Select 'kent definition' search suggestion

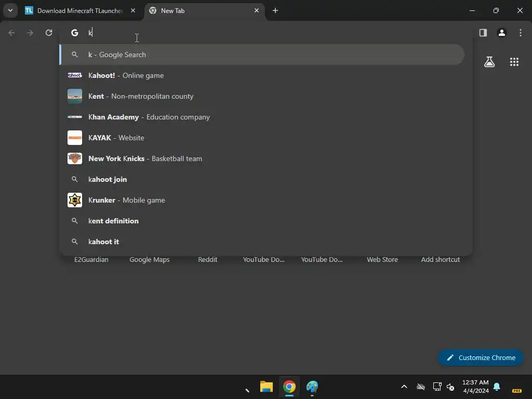pyautogui.click(x=262, y=221)
